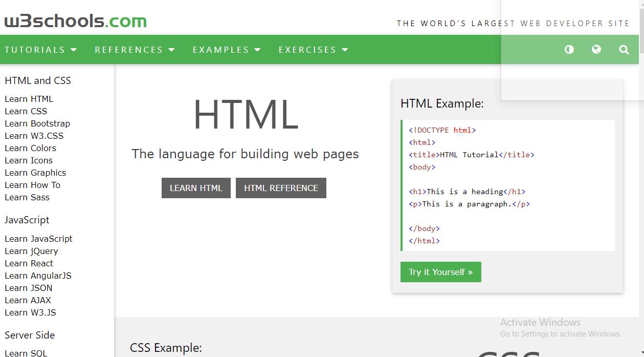Open Learn How To link

pyautogui.click(x=32, y=185)
